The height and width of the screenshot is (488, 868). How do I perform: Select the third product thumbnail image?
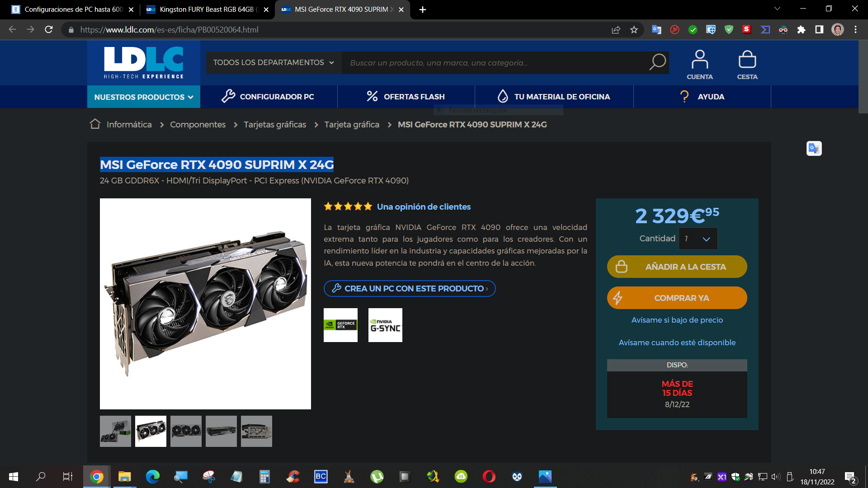[x=186, y=431]
